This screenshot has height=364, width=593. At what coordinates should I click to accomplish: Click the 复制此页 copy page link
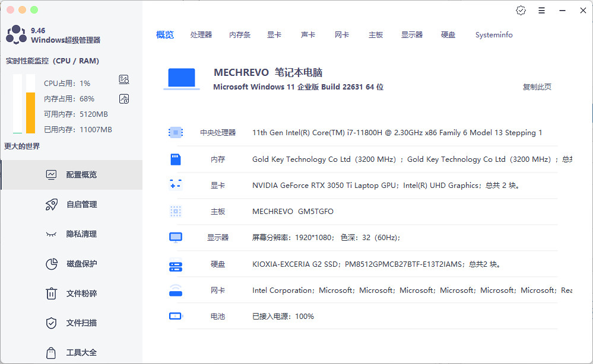537,87
